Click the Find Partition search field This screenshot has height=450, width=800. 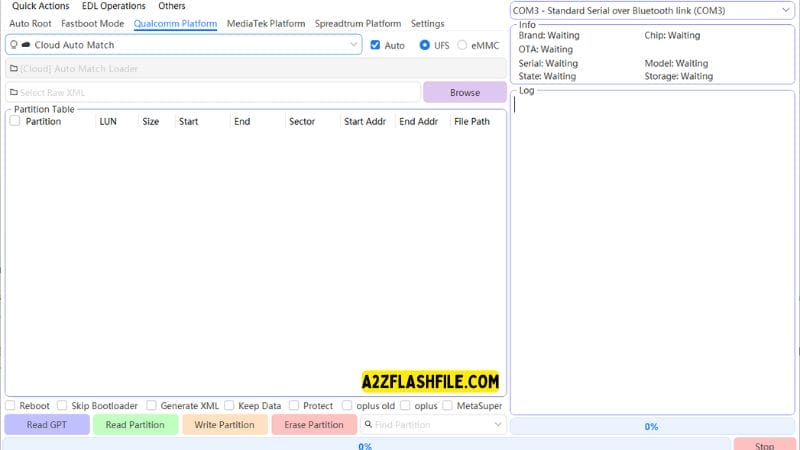pos(433,424)
